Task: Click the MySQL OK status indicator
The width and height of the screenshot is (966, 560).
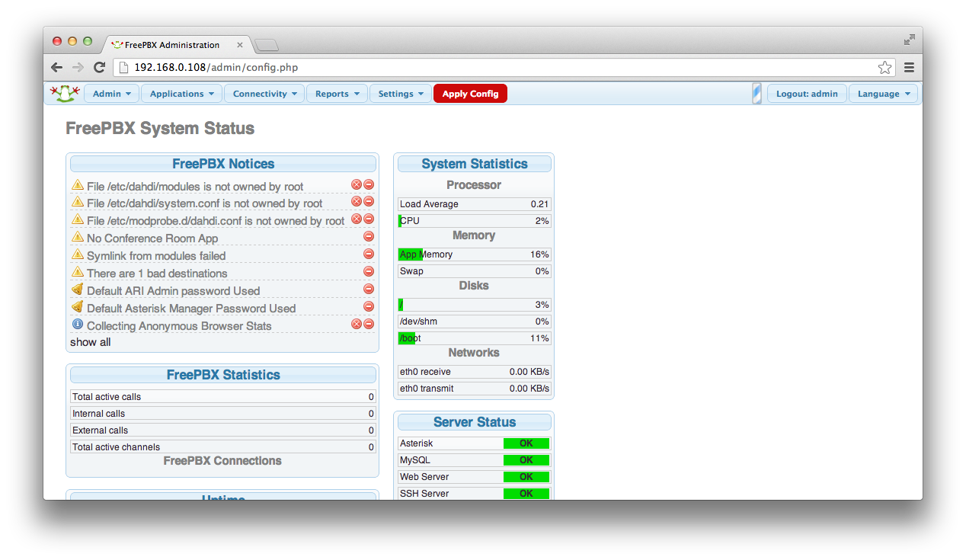Action: point(526,460)
